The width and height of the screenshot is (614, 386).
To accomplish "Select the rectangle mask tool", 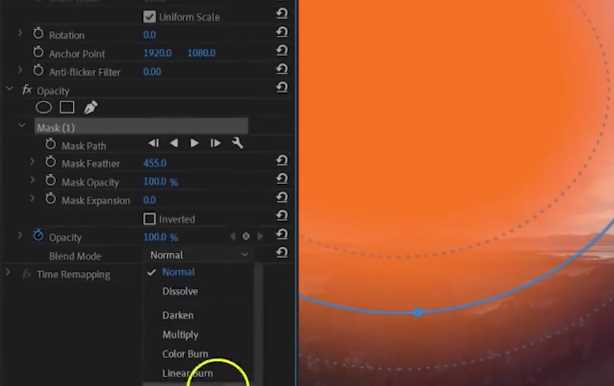I will click(67, 107).
